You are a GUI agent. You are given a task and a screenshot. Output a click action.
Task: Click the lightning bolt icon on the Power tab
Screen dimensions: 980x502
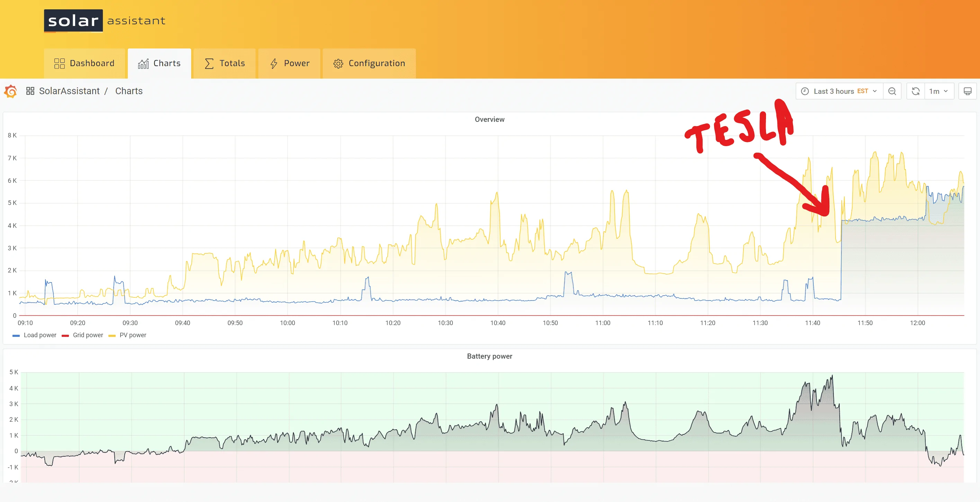pyautogui.click(x=274, y=63)
